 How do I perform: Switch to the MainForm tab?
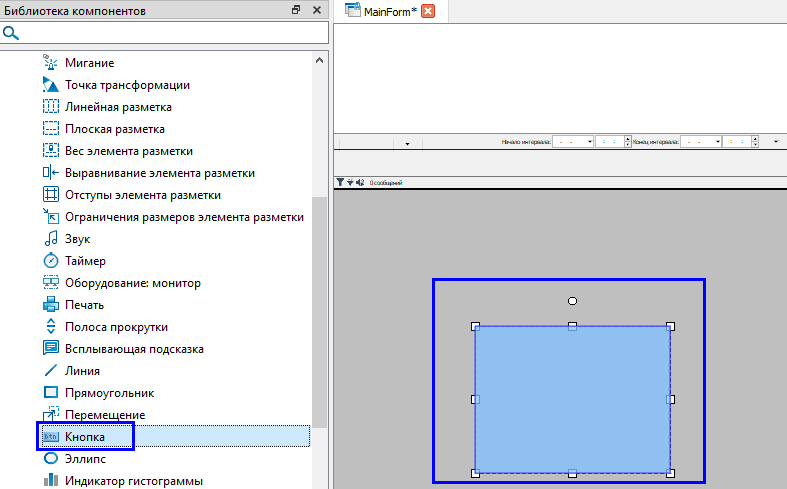click(x=386, y=11)
